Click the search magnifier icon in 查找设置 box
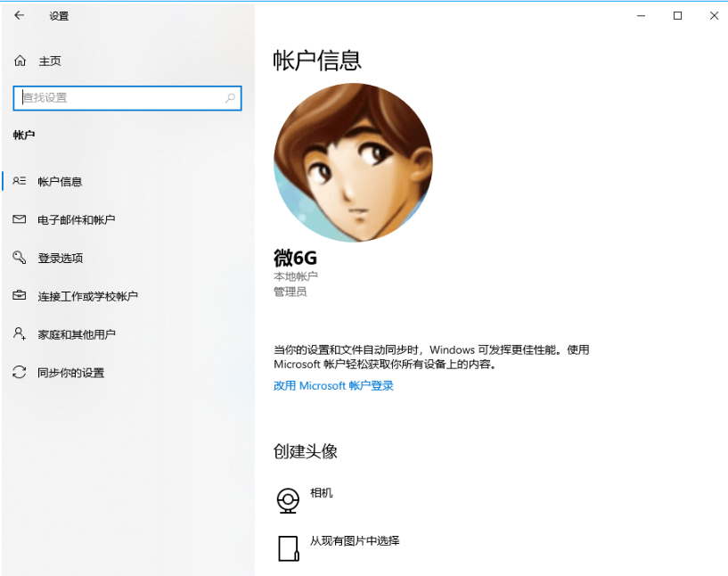 230,97
